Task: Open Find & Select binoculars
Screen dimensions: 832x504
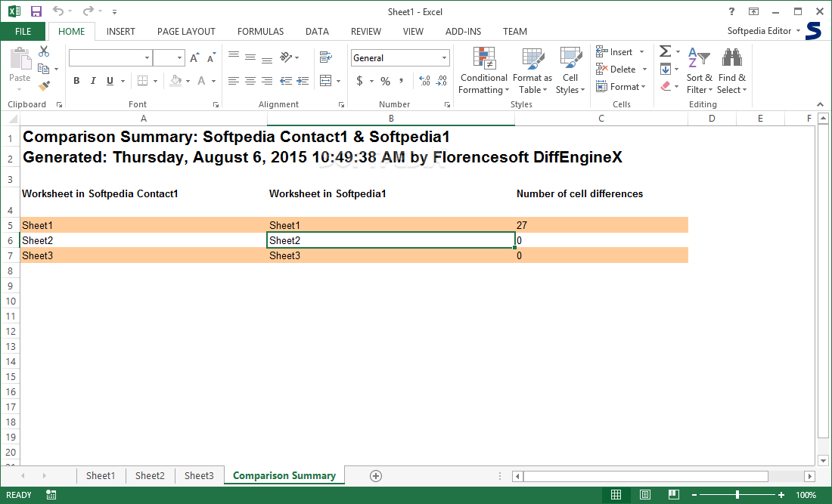Action: pos(731,70)
